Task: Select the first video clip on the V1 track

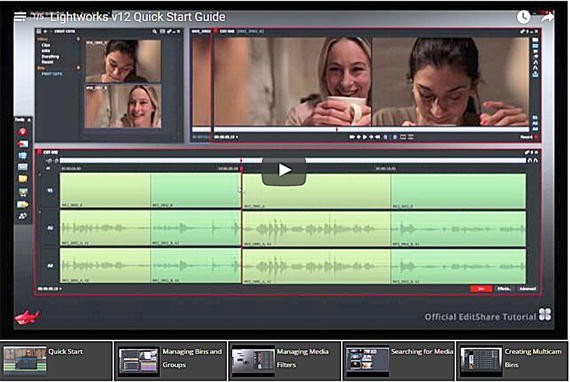Action: point(105,190)
